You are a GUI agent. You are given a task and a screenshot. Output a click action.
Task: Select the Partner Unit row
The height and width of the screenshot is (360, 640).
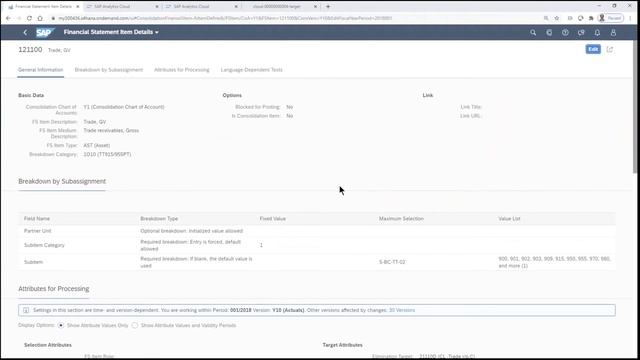click(x=317, y=231)
